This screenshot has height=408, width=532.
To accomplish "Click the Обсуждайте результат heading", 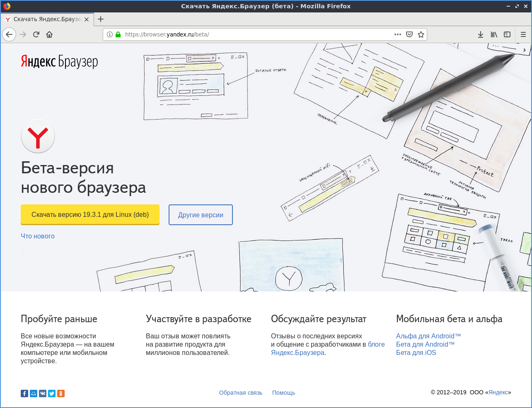I will point(319,319).
